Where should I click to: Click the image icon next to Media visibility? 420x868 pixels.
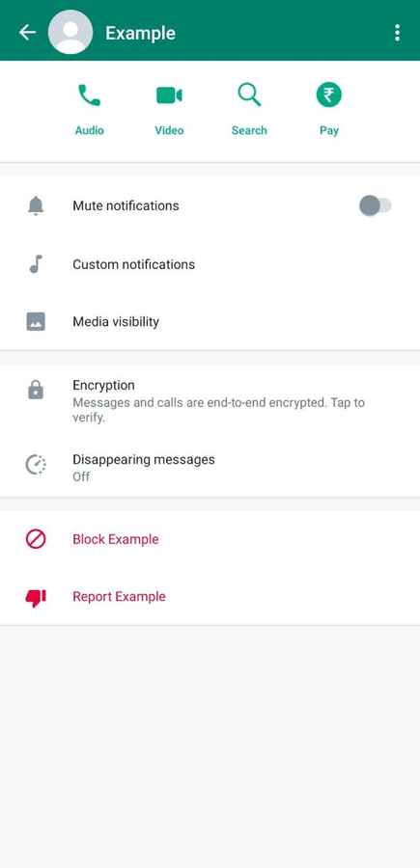pos(36,321)
